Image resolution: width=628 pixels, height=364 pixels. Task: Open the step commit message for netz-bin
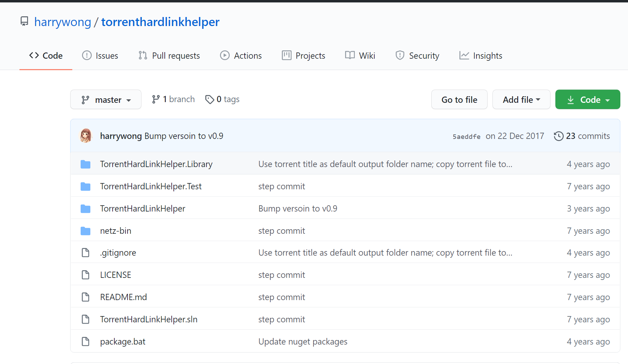282,231
